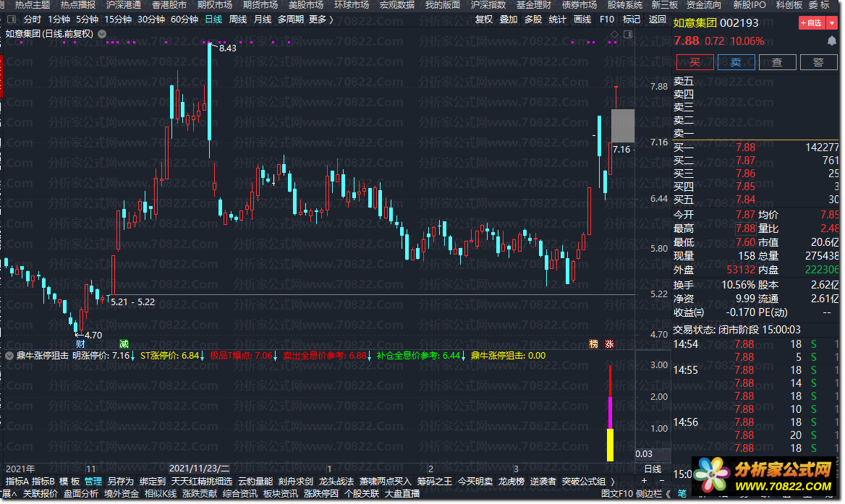Open the 复权 adjustment menu
Image resolution: width=845 pixels, height=504 pixels.
[x=484, y=20]
